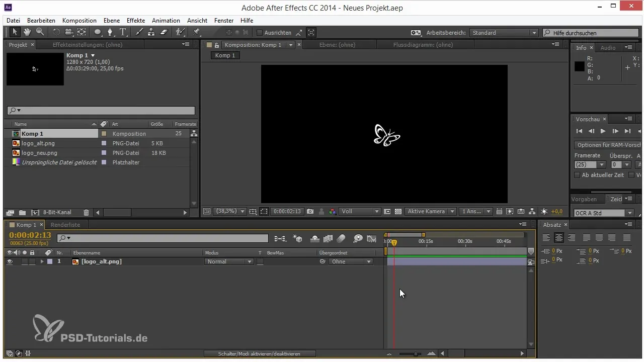Viewport: 644px width, 362px height.
Task: Select the Roto Brush tool
Action: (x=180, y=32)
